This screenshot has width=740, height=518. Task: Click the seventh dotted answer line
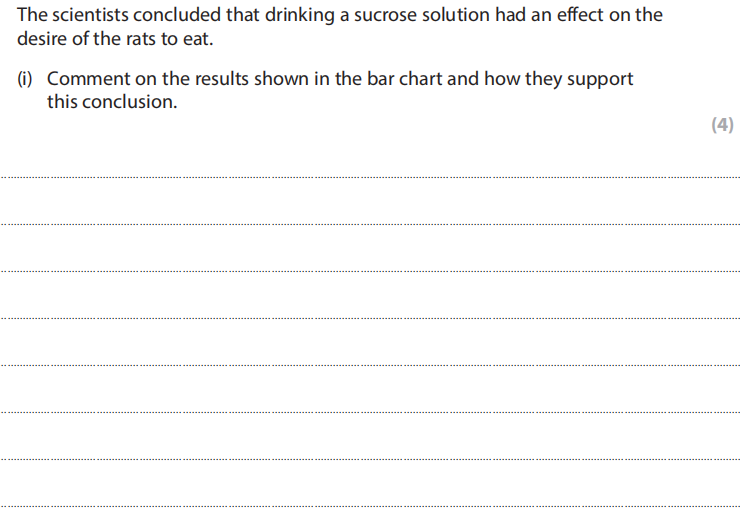tap(370, 459)
